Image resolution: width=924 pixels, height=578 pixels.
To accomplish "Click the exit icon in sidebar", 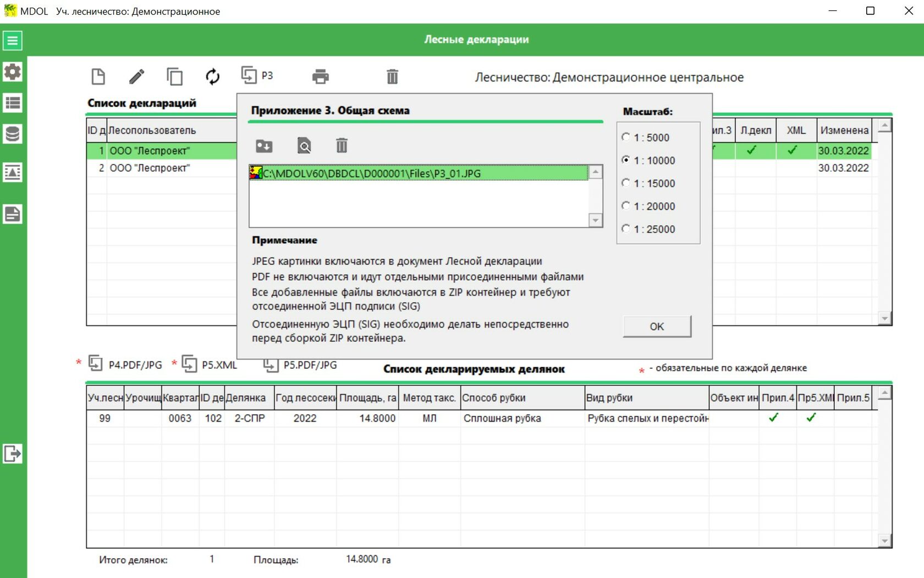I will 13,454.
